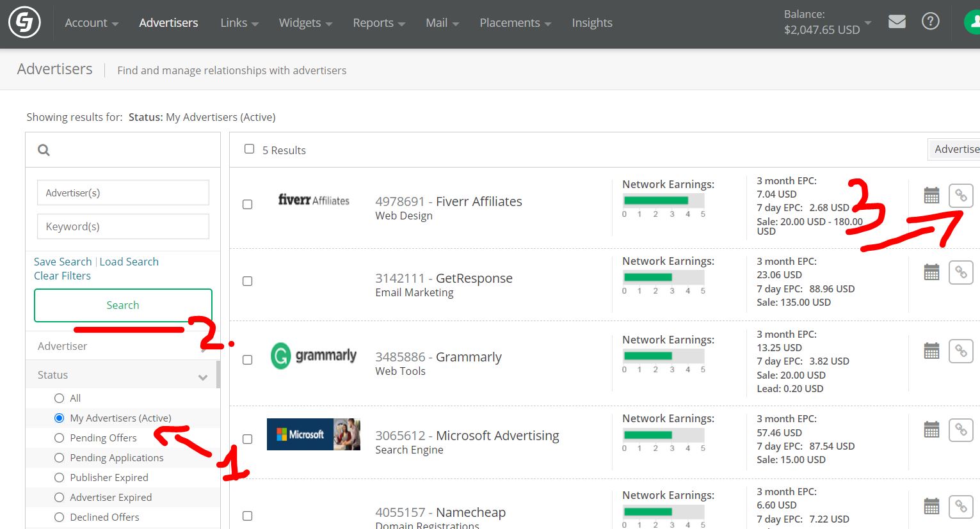This screenshot has width=980, height=529.
Task: Click the '5 Results' count text
Action: click(284, 150)
